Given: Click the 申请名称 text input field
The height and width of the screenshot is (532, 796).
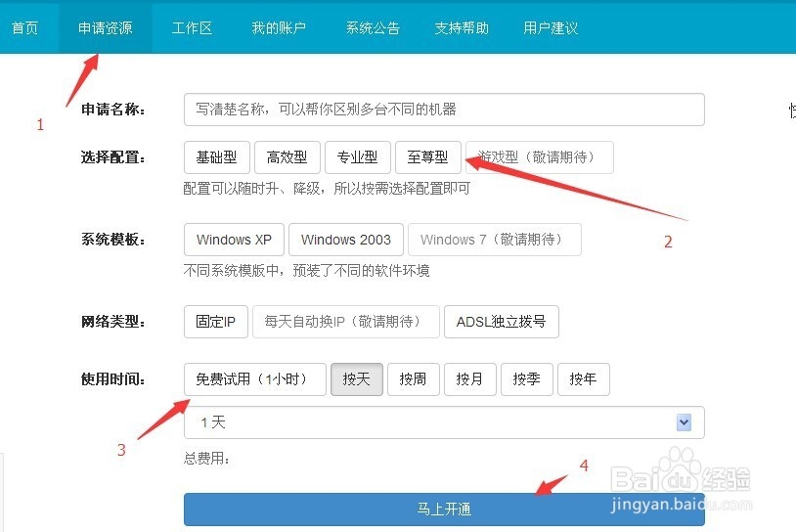Looking at the screenshot, I should point(444,110).
